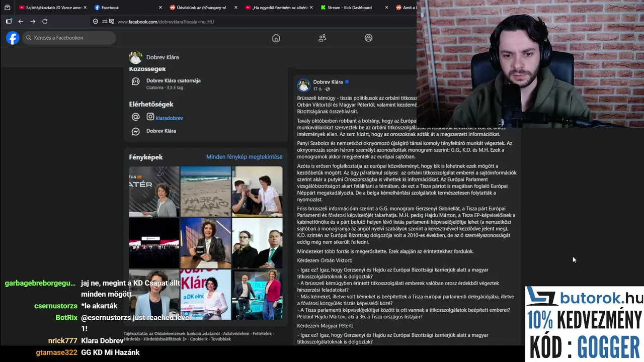Open the Feltételek footer link
Image resolution: width=644 pixels, height=362 pixels.
[262, 334]
